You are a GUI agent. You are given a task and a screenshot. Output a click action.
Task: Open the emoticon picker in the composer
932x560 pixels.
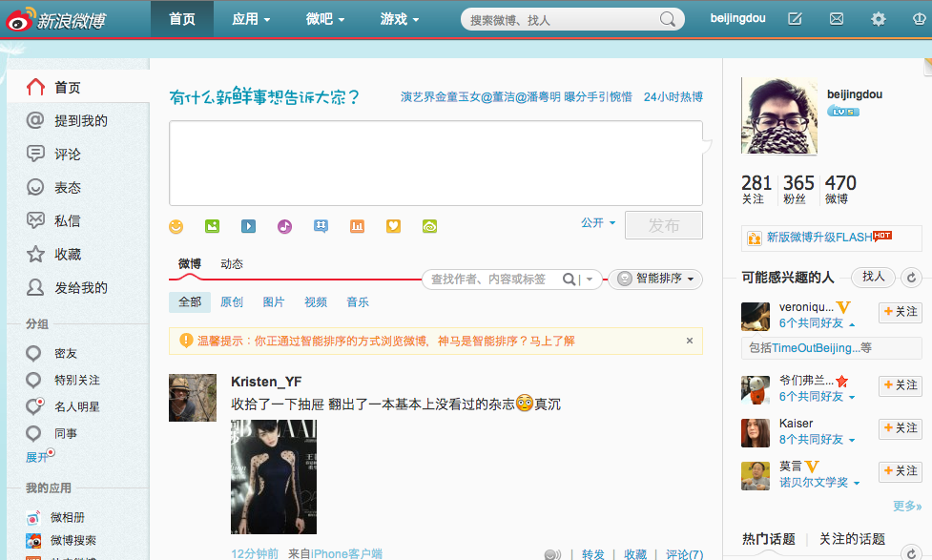click(176, 226)
